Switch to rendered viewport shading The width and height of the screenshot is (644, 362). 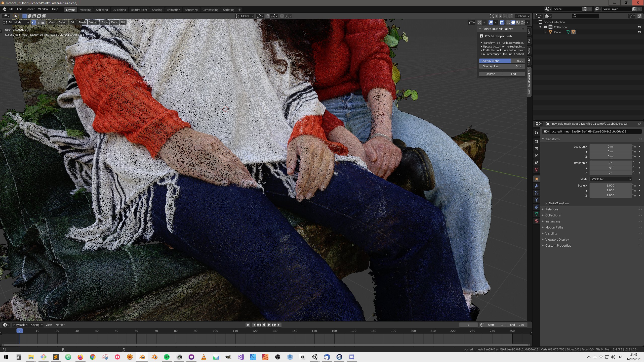coord(523,22)
